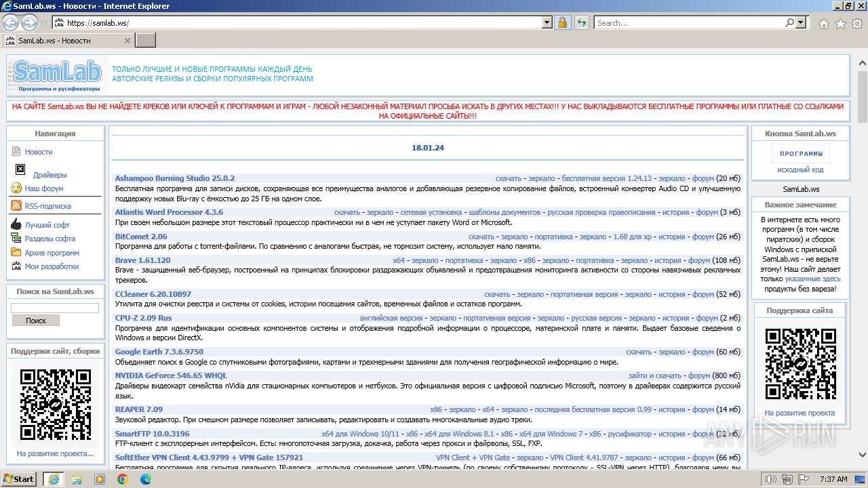868x488 pixels.
Task: Open the Tools gear icon
Action: click(x=857, y=24)
